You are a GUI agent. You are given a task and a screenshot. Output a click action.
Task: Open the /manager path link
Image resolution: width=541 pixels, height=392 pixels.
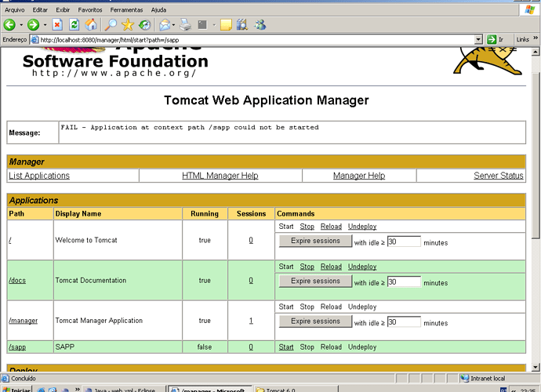(x=23, y=321)
